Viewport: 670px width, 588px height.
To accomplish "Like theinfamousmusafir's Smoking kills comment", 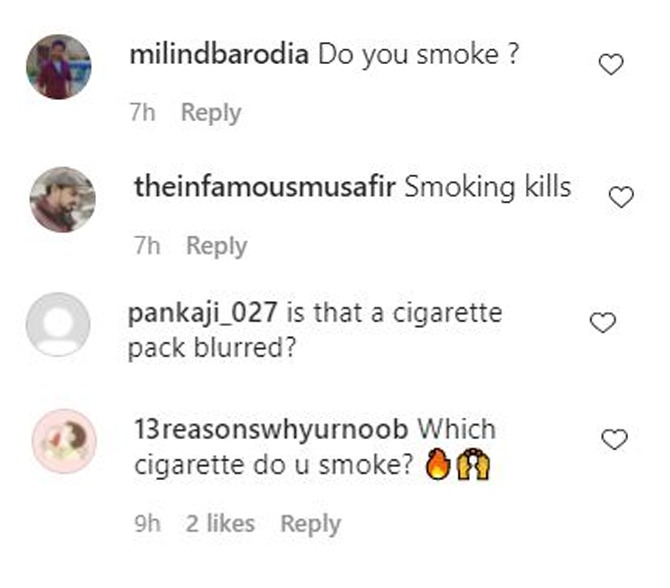I will point(621,197).
